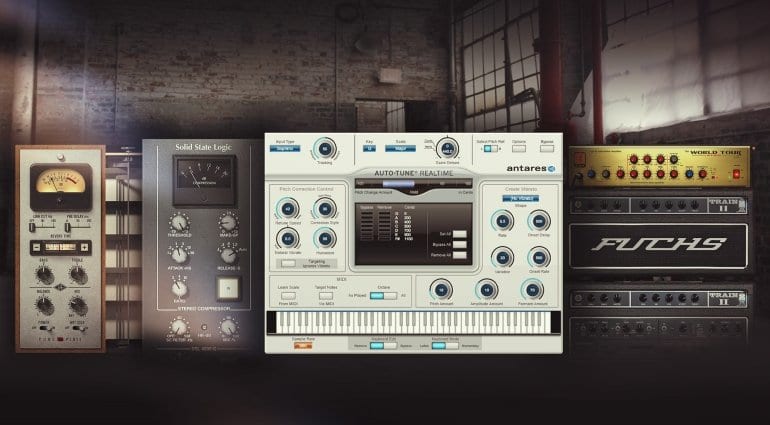Click the red power lamp on World Tour amp
Screen dimensions: 770x425
(x=736, y=173)
